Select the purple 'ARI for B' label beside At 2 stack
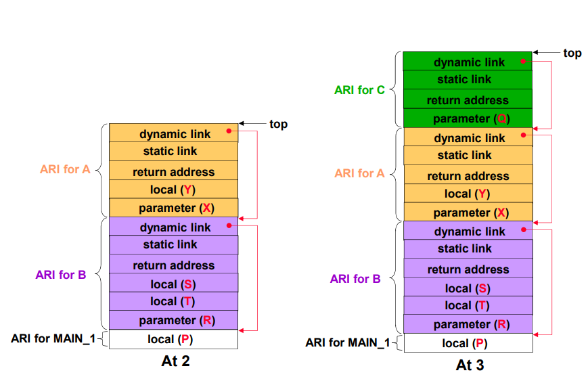 tap(61, 275)
